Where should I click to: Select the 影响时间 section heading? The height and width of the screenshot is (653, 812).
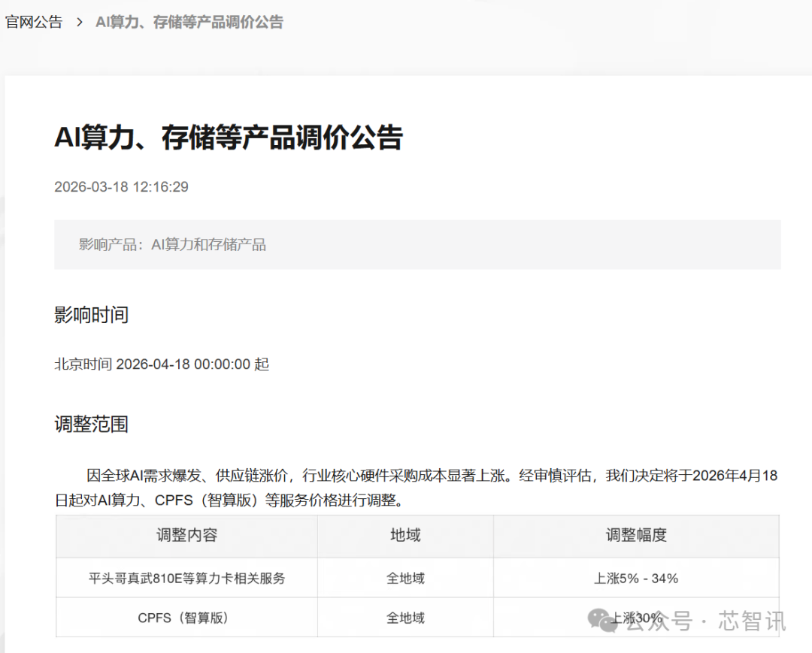(x=92, y=315)
